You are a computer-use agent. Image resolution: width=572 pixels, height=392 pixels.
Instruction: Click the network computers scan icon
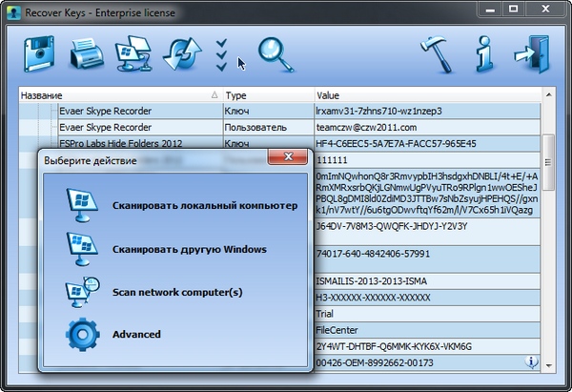tap(82, 292)
